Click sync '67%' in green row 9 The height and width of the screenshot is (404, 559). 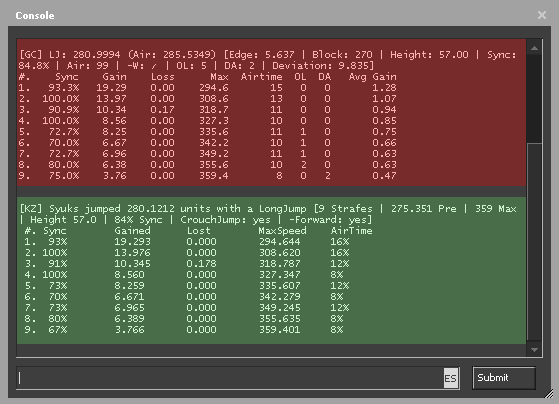point(58,330)
